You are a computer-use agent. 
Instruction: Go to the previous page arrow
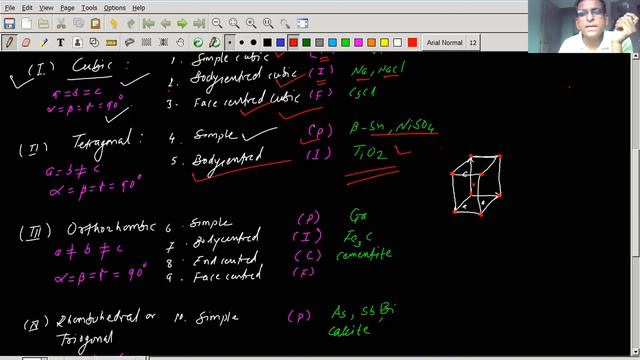click(165, 23)
